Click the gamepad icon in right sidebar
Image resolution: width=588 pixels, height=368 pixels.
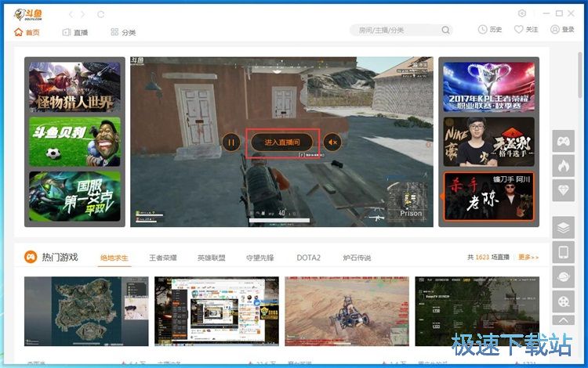point(563,141)
